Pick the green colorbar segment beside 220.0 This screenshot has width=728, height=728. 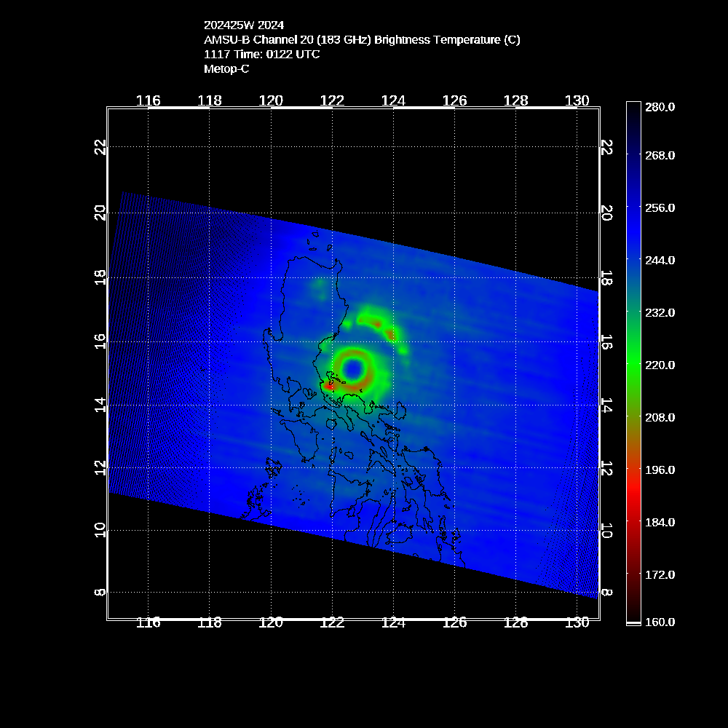click(x=633, y=365)
